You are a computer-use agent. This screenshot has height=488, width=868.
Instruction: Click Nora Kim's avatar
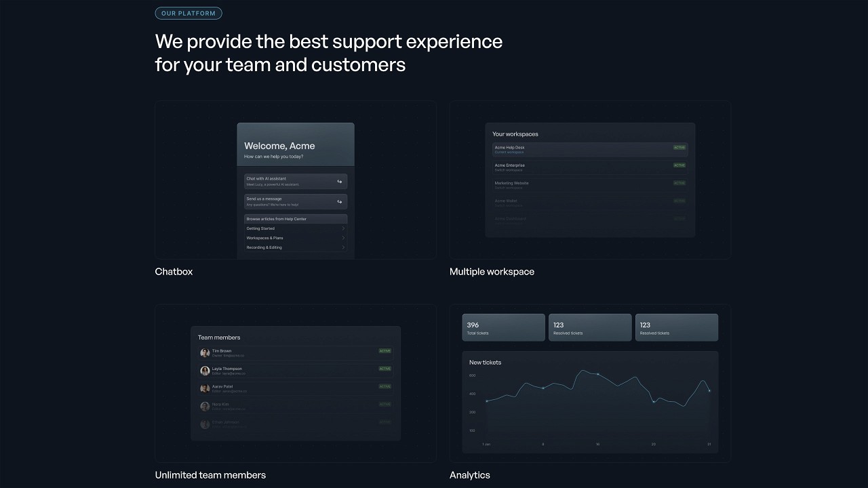coord(205,406)
